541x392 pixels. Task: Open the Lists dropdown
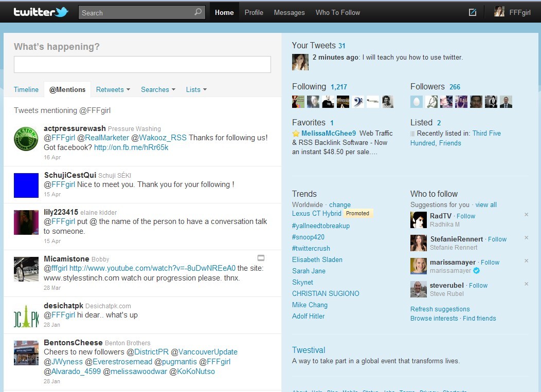click(x=196, y=89)
